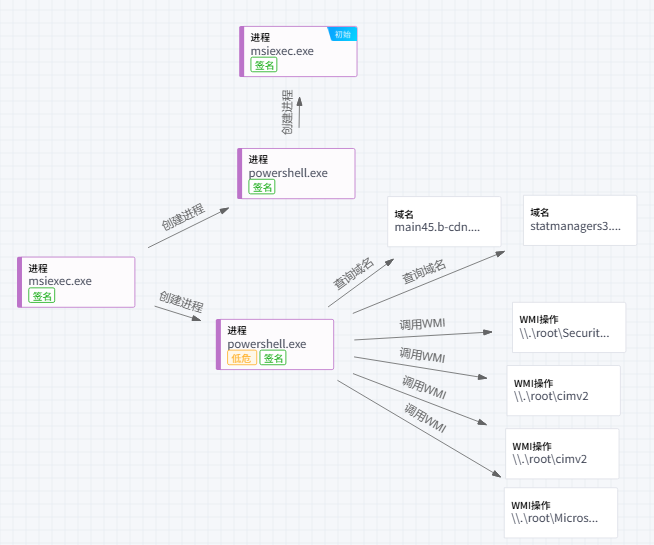The width and height of the screenshot is (654, 545).
Task: Select the \\.\root\Securit... WMI node
Action: click(x=568, y=327)
